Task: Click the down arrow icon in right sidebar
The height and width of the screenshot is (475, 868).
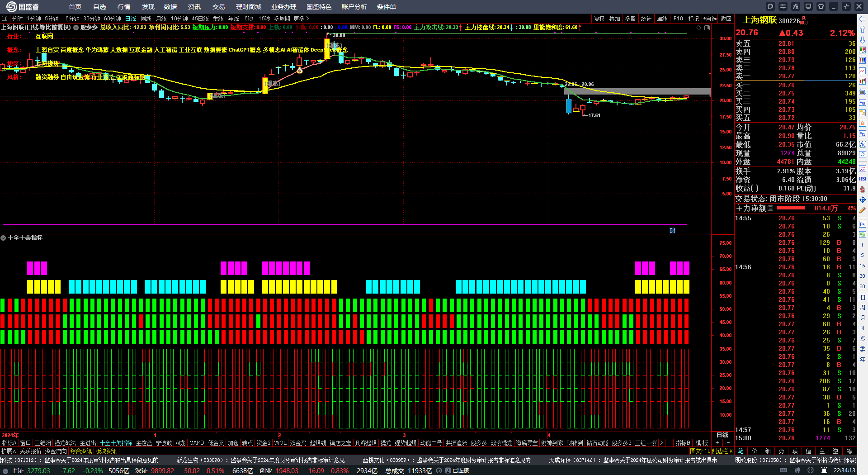Action: 863,39
